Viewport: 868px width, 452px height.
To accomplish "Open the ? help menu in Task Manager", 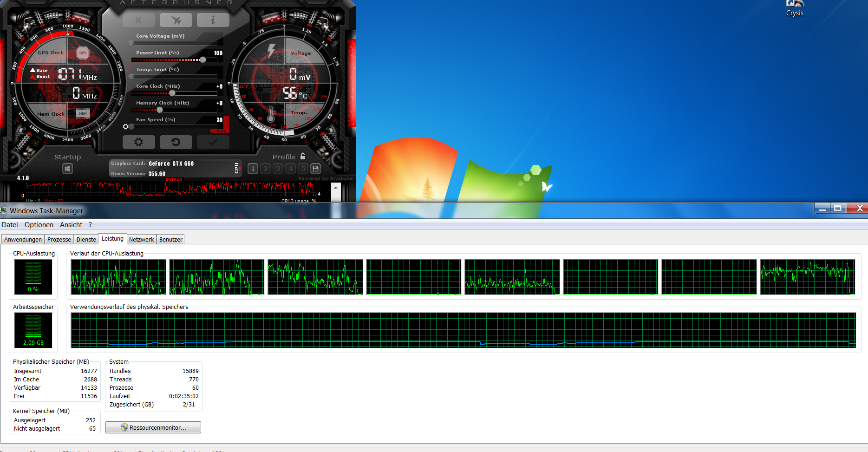I will (x=91, y=225).
